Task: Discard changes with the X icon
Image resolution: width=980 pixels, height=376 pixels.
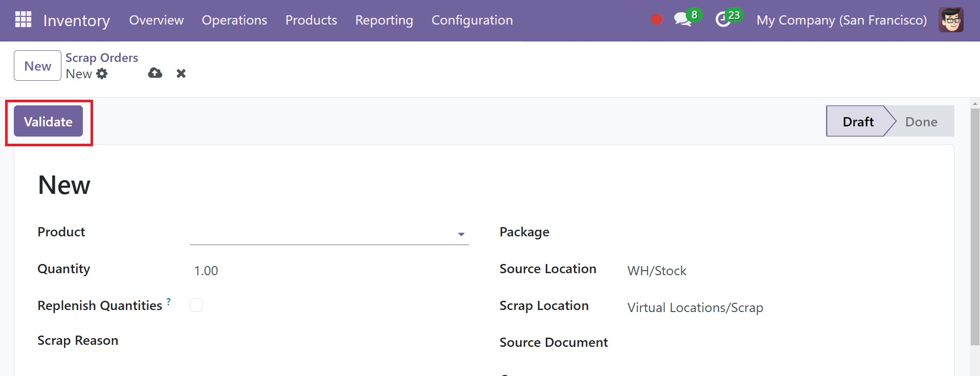Action: (181, 74)
